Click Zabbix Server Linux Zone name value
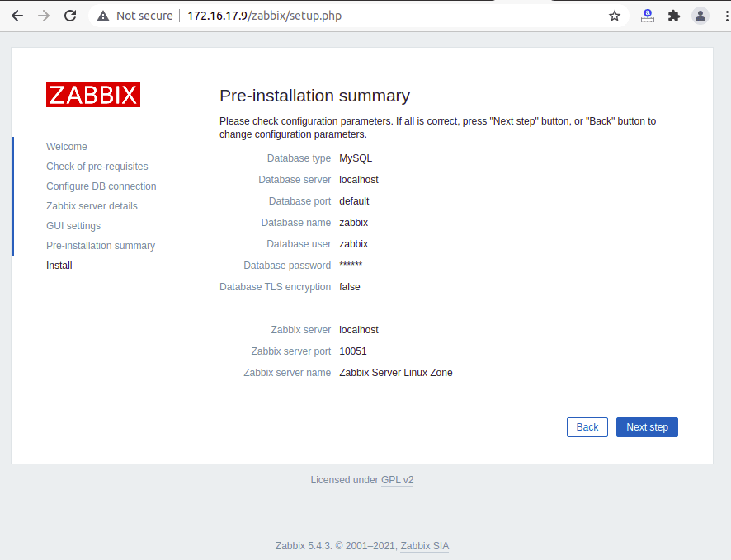 click(x=396, y=373)
